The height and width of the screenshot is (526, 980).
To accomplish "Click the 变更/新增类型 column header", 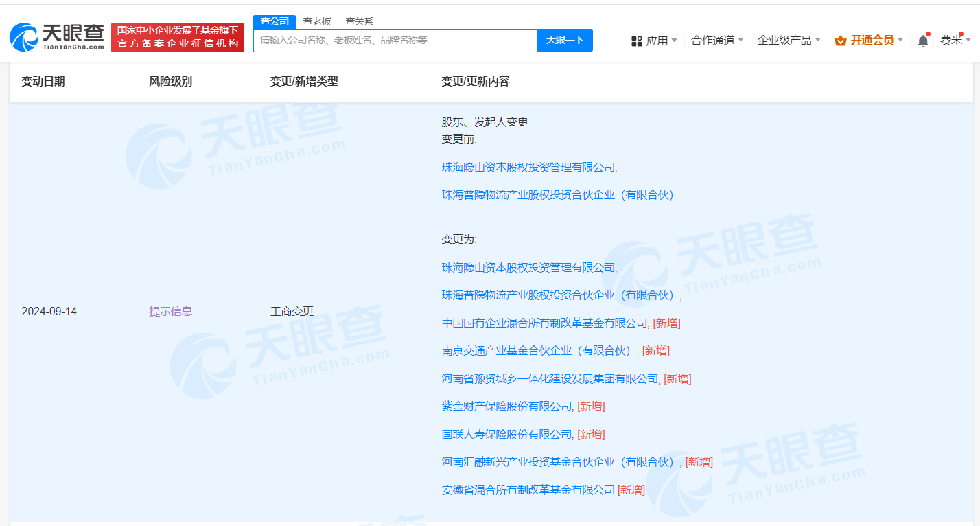I will [x=304, y=81].
